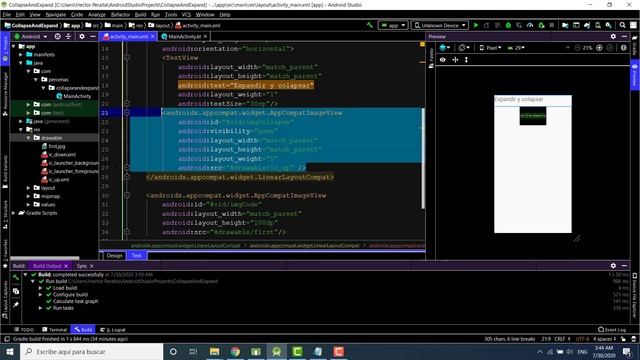Open the app run configuration dropdown
The width and height of the screenshot is (640, 360).
(393, 25)
